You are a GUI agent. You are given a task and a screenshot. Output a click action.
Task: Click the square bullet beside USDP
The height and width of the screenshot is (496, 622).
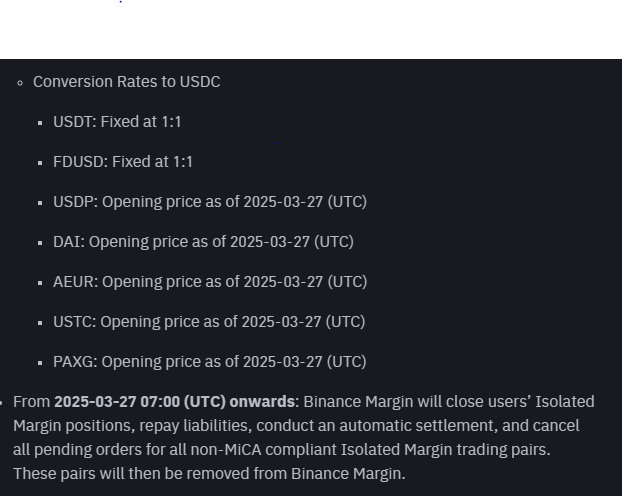[40, 203]
